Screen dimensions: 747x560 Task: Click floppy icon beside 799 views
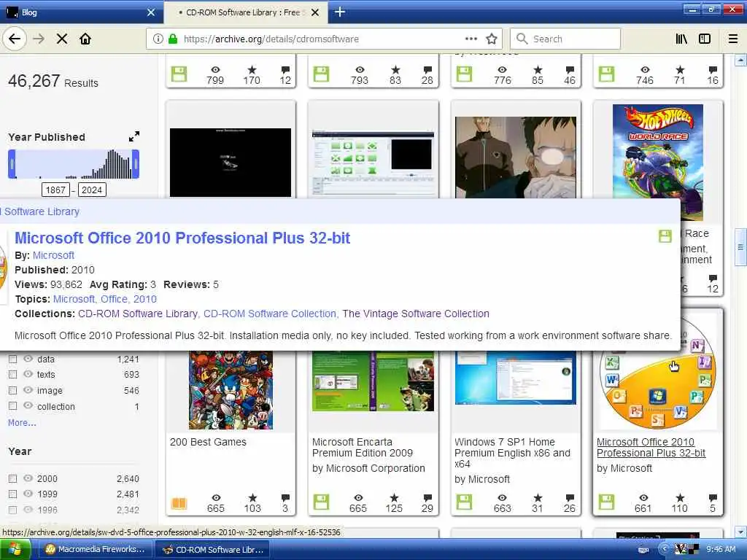179,74
